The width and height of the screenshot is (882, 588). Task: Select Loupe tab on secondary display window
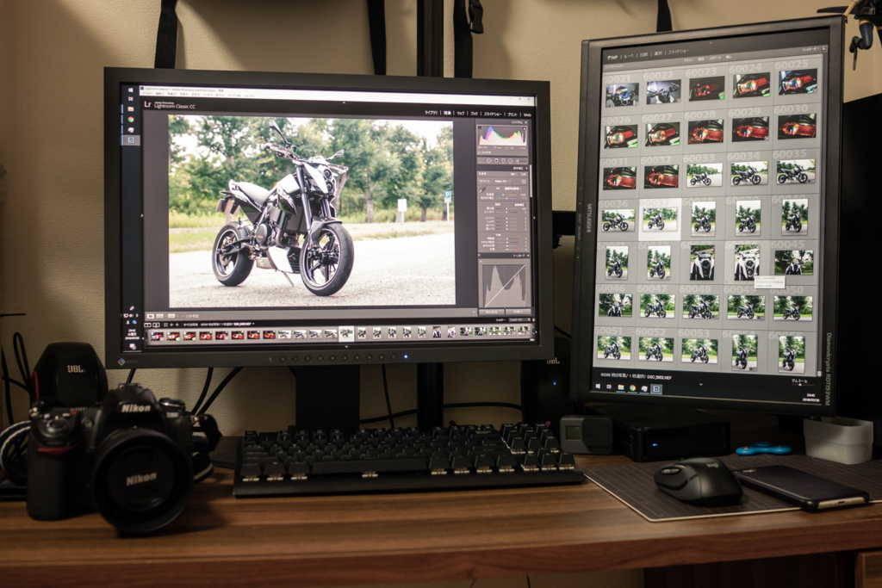tap(628, 56)
